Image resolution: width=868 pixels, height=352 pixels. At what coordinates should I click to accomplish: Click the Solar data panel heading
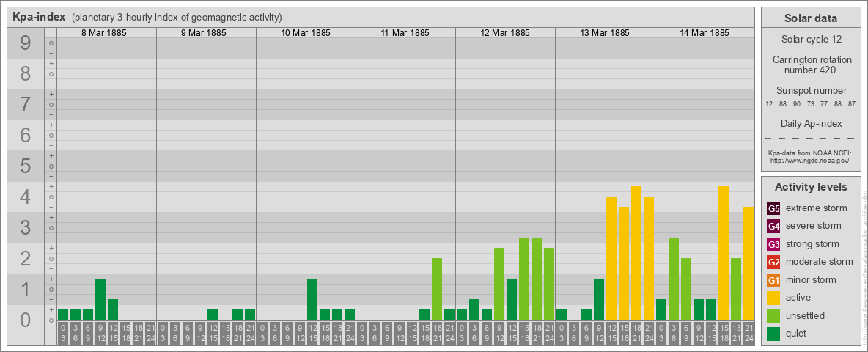pyautogui.click(x=810, y=18)
